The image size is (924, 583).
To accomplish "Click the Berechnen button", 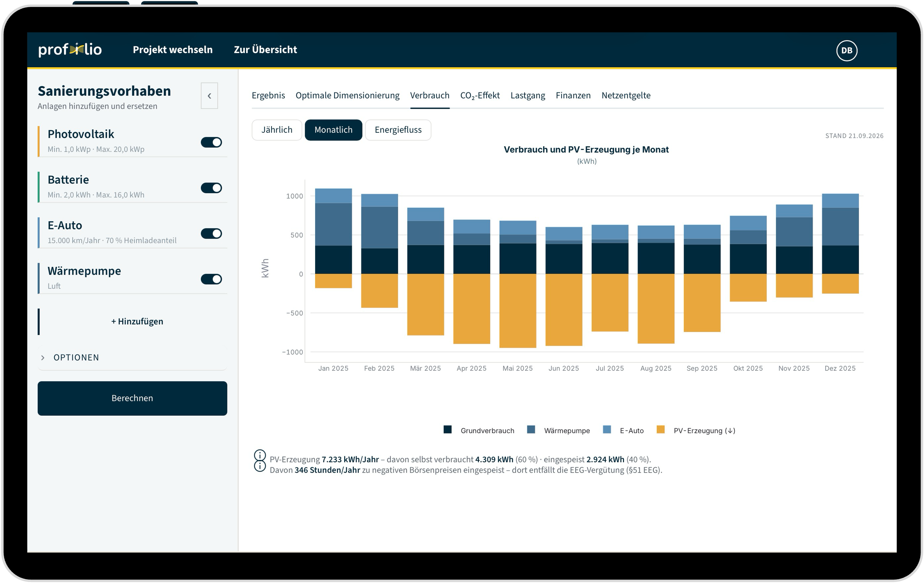I will 132,398.
